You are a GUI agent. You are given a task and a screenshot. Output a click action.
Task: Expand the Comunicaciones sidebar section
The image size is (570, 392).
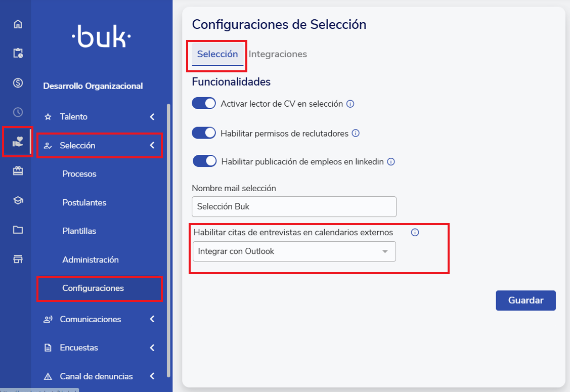point(99,319)
